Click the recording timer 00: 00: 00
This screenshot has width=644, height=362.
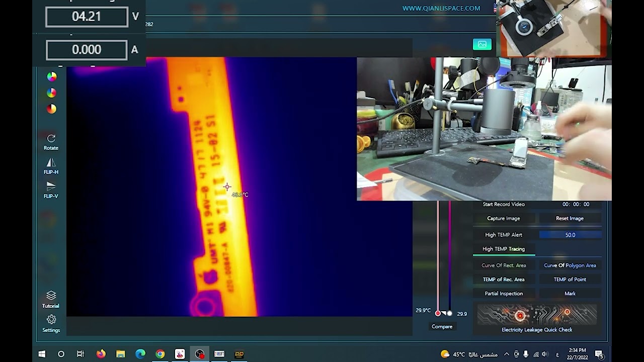tap(576, 204)
